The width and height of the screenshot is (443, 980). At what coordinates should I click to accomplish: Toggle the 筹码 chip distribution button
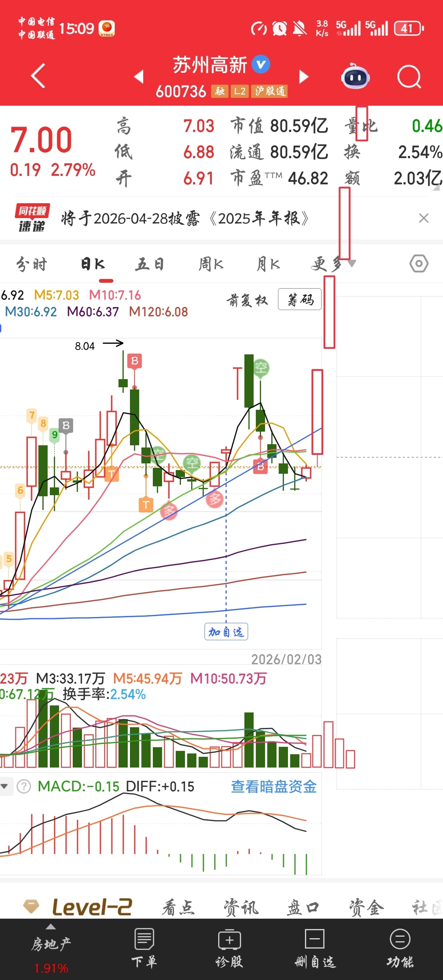pyautogui.click(x=300, y=299)
